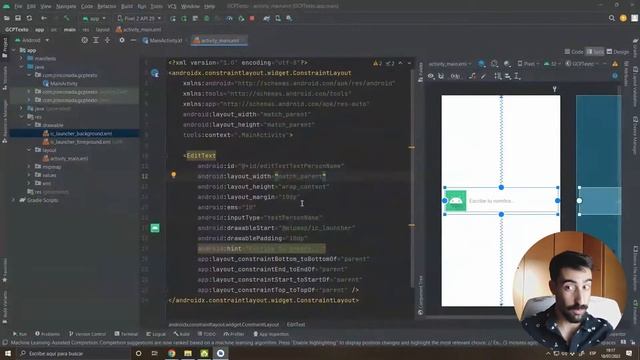Click the Sync/Reload toolbar icon
Screen dimensions: 640x360
click(x=29, y=18)
